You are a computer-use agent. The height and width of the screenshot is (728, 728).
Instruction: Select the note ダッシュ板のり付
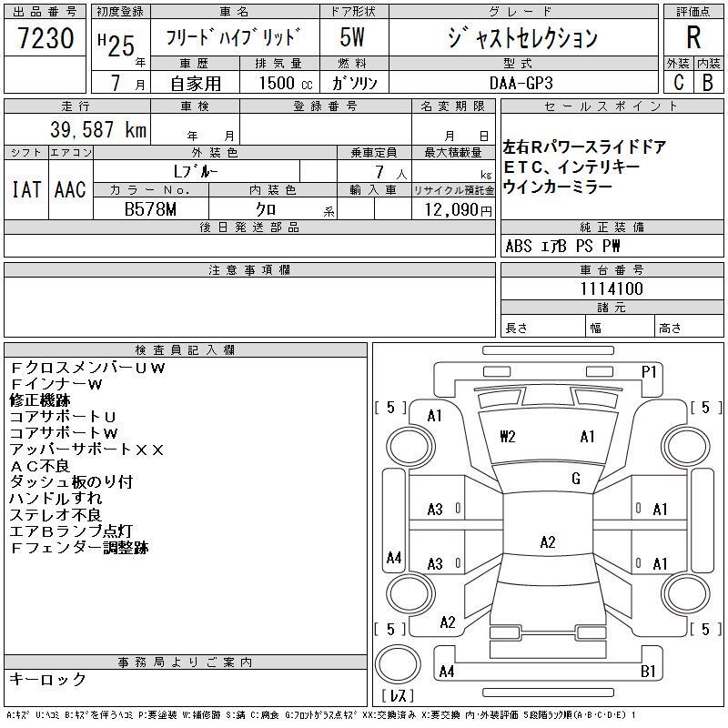[72, 482]
